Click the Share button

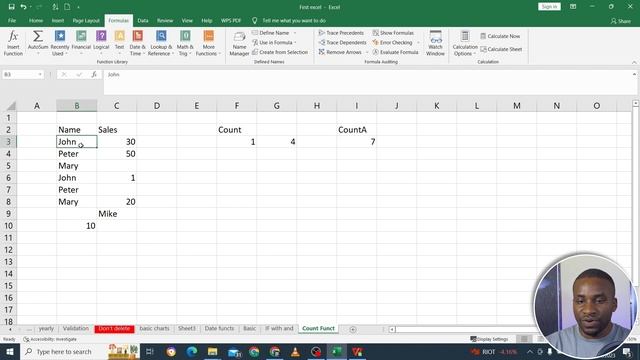620,21
